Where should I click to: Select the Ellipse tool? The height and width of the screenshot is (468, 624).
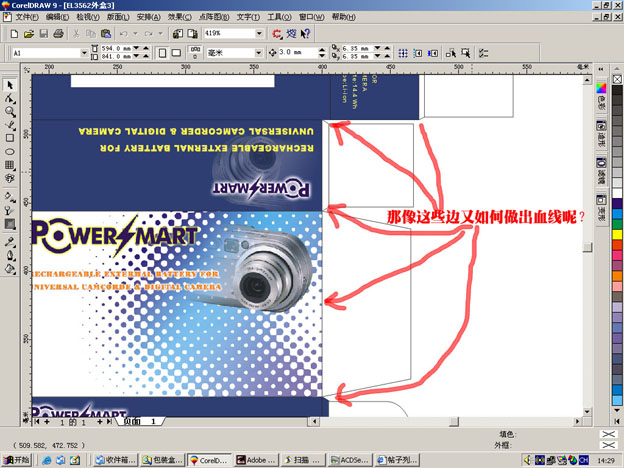click(10, 152)
